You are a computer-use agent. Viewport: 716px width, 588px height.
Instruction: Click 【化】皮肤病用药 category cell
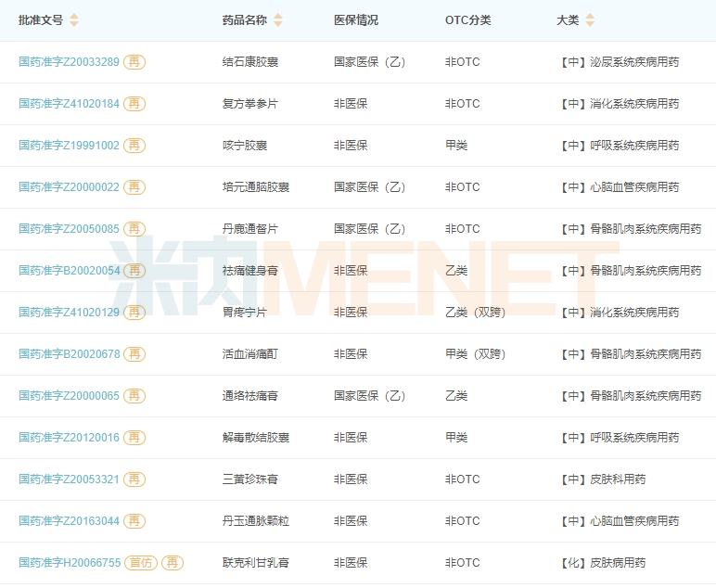(x=602, y=562)
